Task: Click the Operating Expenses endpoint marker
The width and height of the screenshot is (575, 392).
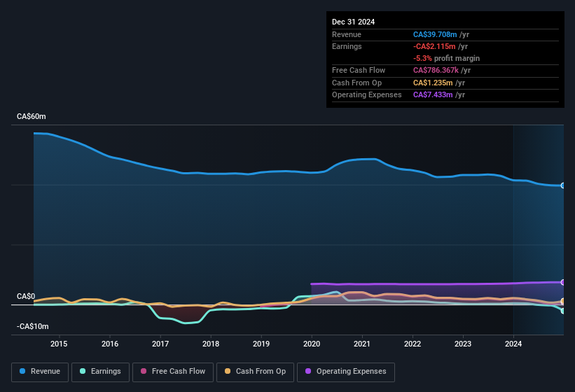Action: click(563, 282)
